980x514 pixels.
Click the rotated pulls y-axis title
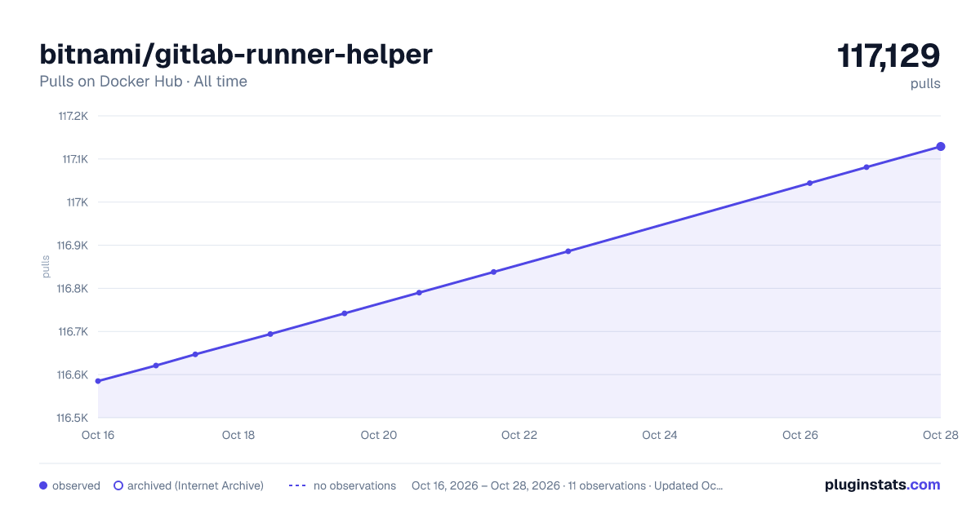pyautogui.click(x=47, y=267)
